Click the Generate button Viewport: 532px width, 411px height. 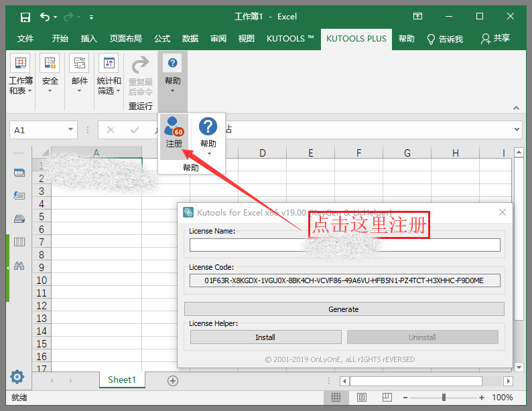pos(344,309)
